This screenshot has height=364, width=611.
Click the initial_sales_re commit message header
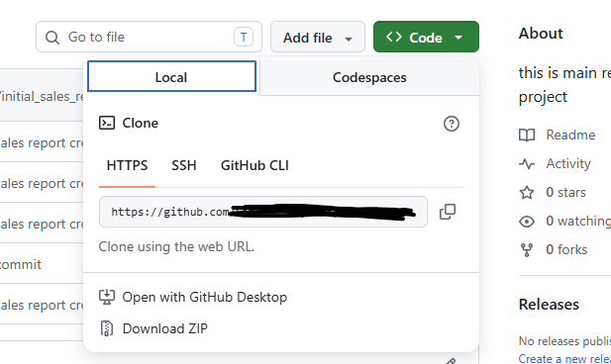tap(42, 96)
